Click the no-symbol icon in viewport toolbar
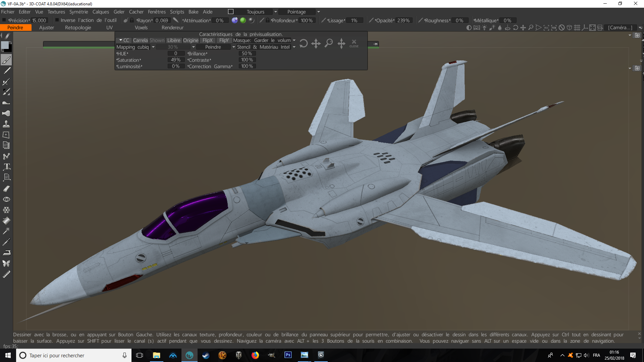This screenshot has height=362, width=644. (561, 28)
